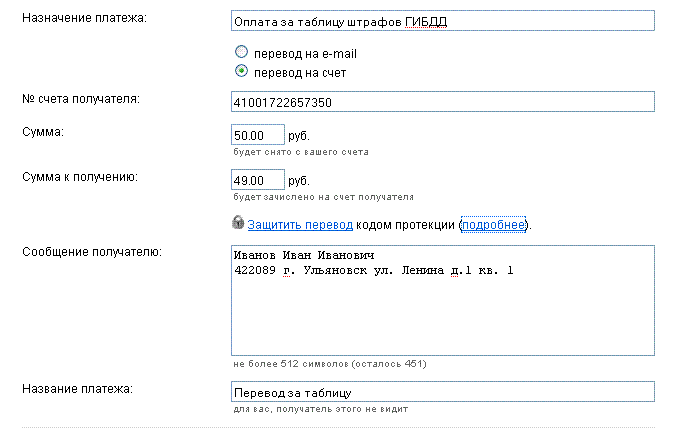Image resolution: width=682 pixels, height=428 pixels.
Task: Click the Сумма к получению field showing 49.00
Action: pyautogui.click(x=257, y=180)
